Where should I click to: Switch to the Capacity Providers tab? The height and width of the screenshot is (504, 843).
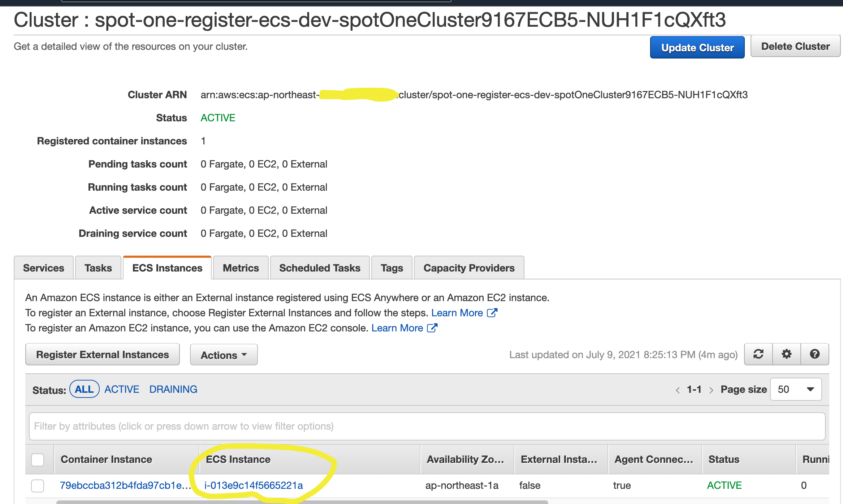point(469,268)
